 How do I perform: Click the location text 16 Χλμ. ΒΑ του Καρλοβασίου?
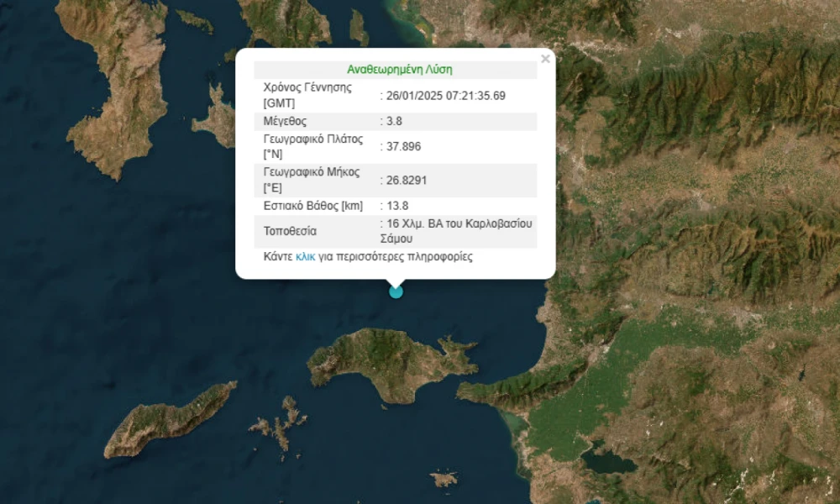(458, 223)
